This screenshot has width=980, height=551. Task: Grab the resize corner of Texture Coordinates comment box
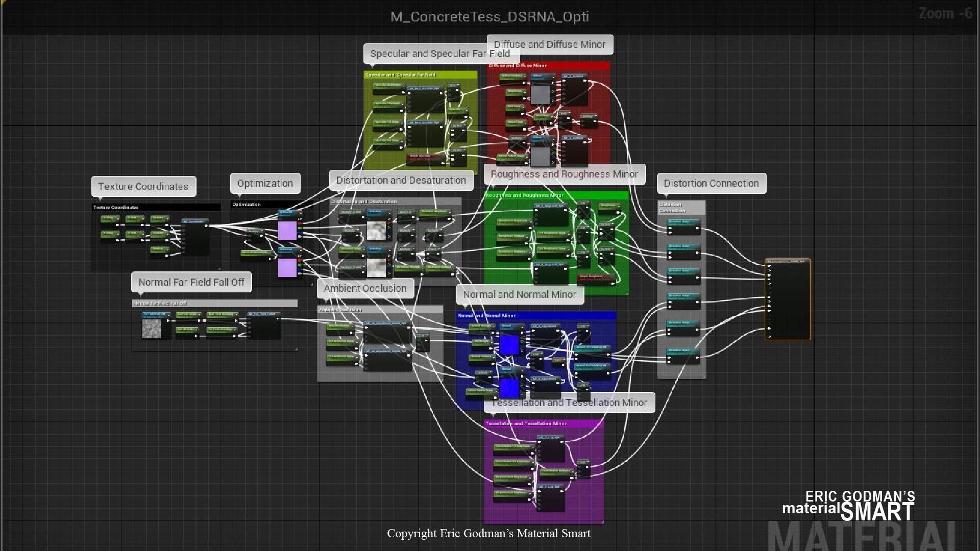(x=219, y=268)
